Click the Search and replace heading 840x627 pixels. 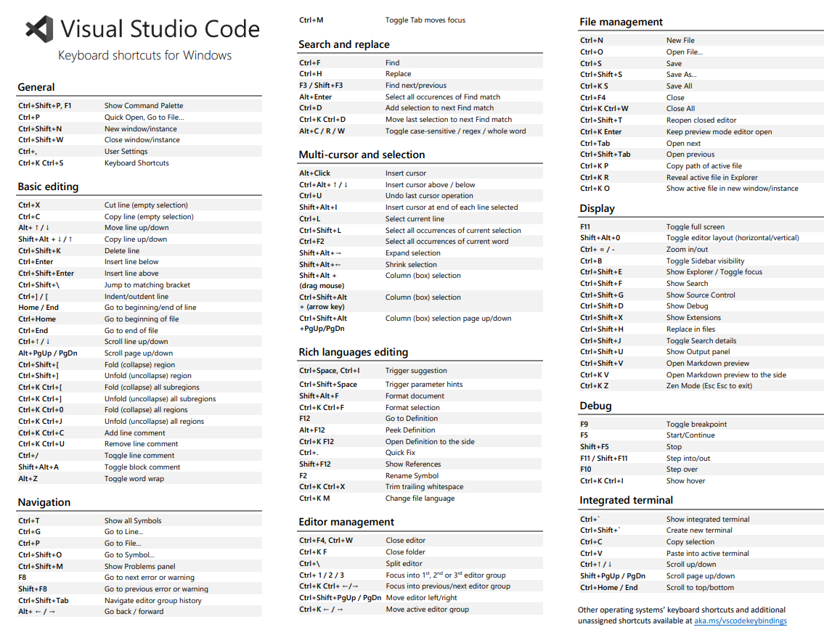pos(344,44)
